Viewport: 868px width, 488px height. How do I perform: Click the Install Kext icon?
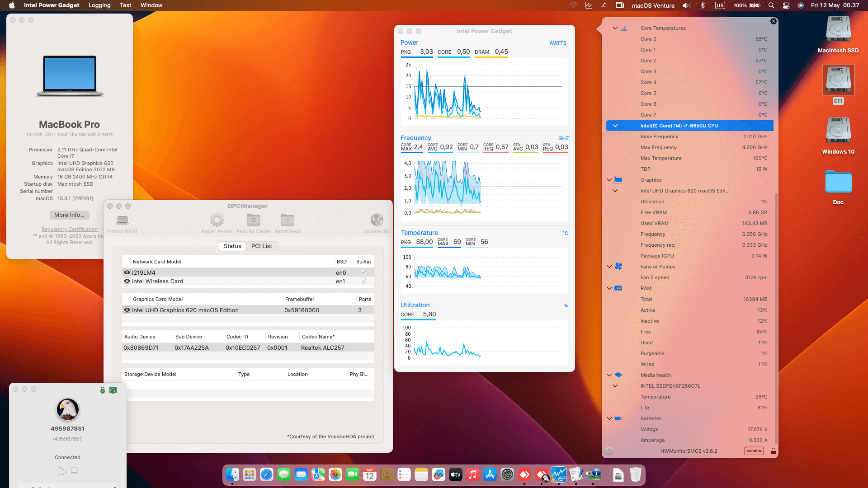[287, 220]
